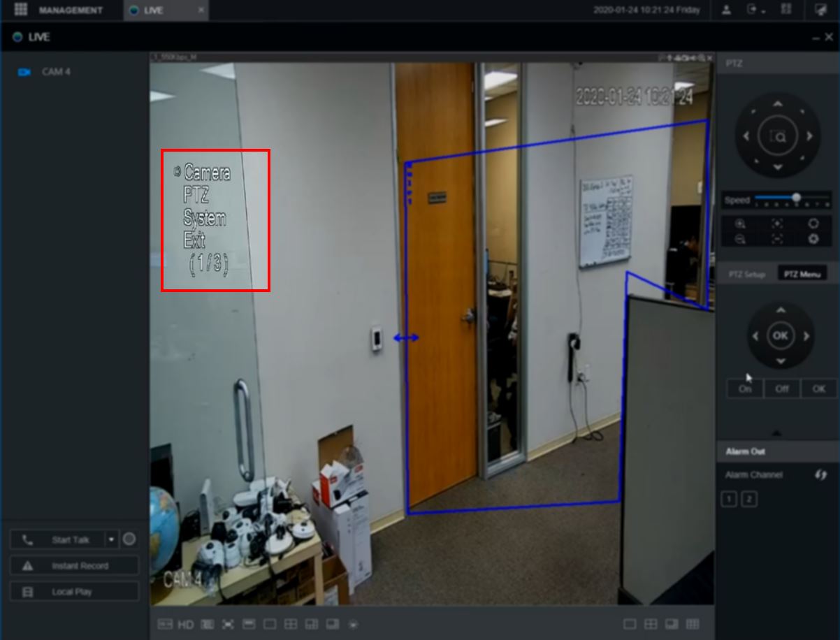Open the logout dropdown arrow
Screen dimensions: 840x640
[x=764, y=11]
